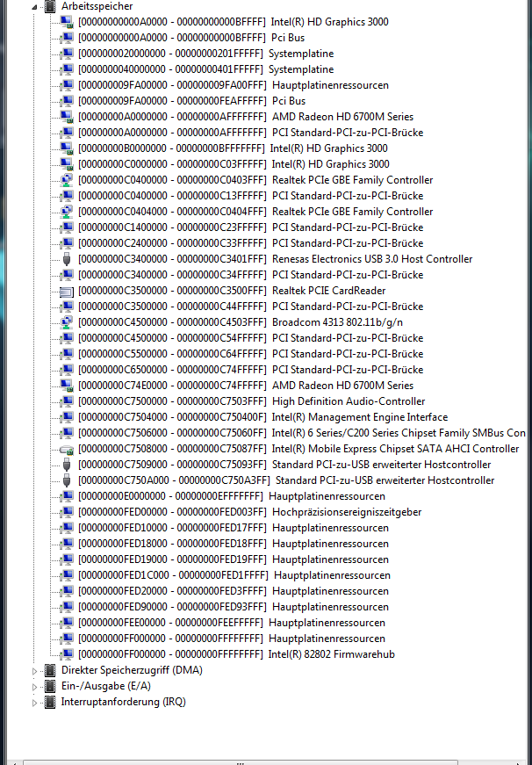Click USB icon of Hostcontroller at 00000000C7509000
The width and height of the screenshot is (532, 765).
(67, 465)
